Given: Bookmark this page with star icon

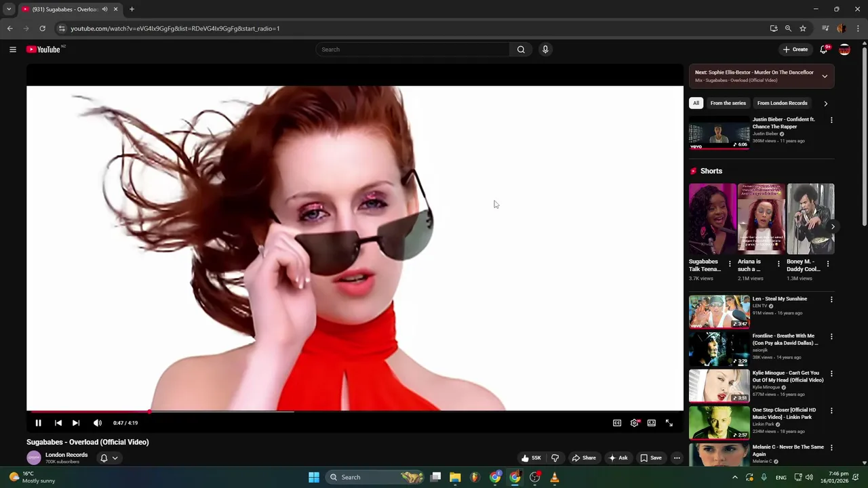Looking at the screenshot, I should (803, 28).
